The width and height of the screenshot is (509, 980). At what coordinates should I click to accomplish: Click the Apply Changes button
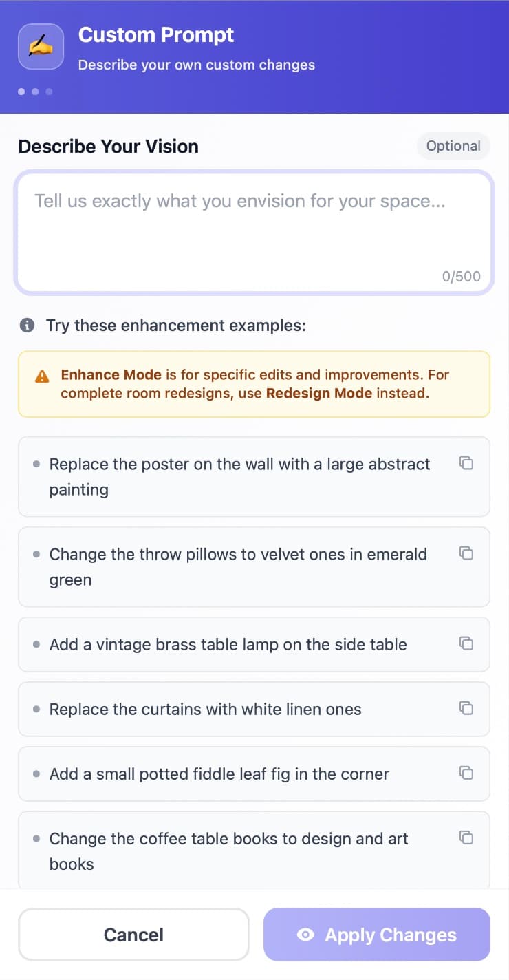coord(376,935)
